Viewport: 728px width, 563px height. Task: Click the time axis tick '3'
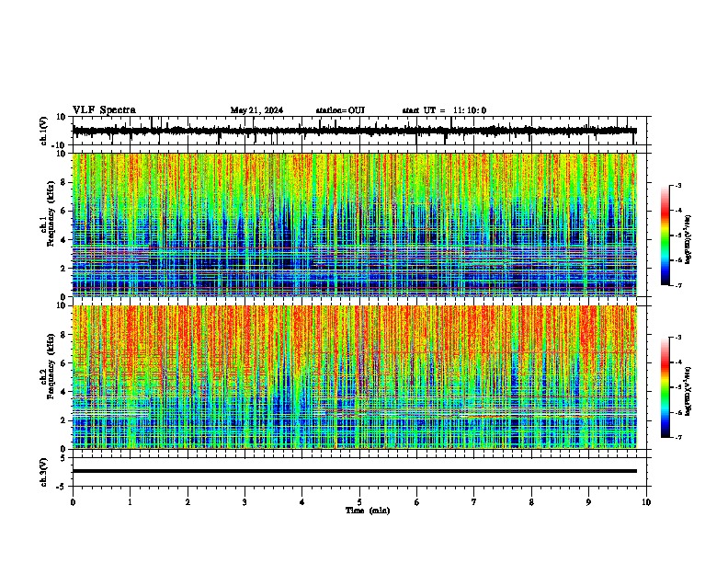click(x=245, y=502)
